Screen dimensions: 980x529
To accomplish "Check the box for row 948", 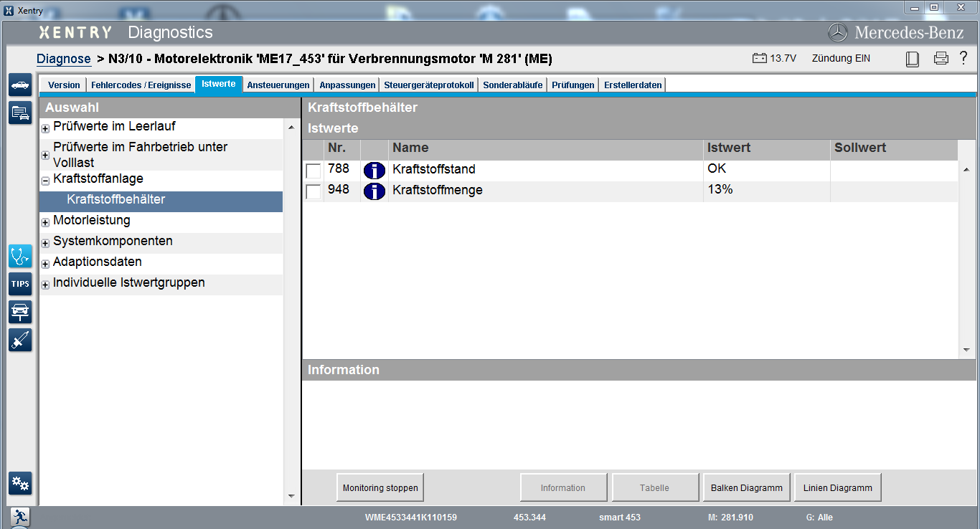I will coord(314,191).
